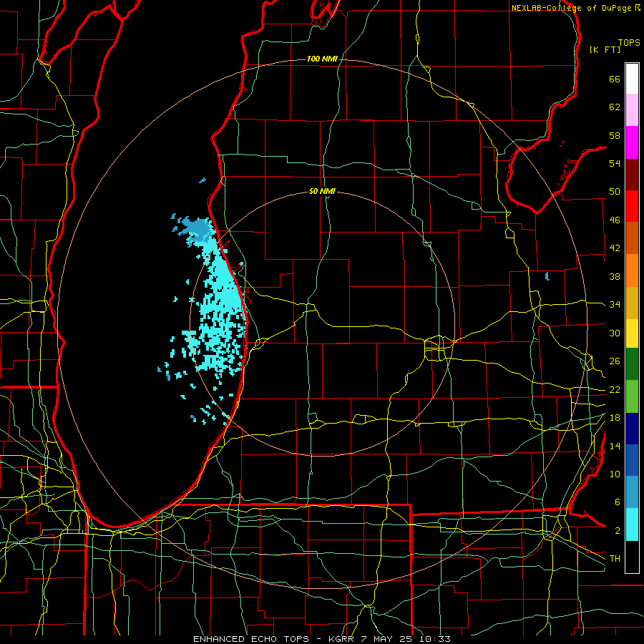Click the [K FT] units label

[x=605, y=49]
